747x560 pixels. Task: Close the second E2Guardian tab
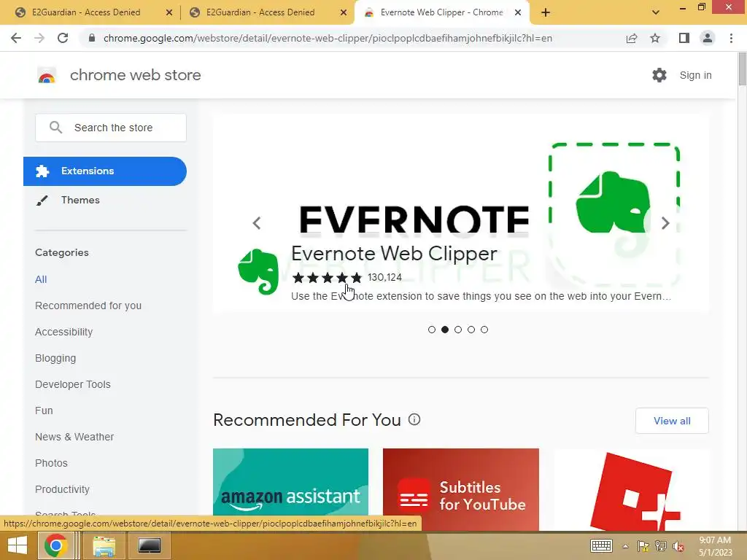[x=344, y=13]
